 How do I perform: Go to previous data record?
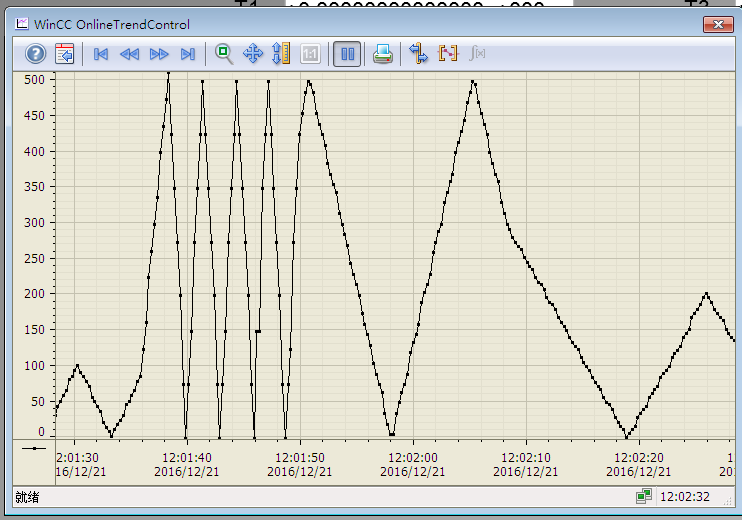[129, 54]
